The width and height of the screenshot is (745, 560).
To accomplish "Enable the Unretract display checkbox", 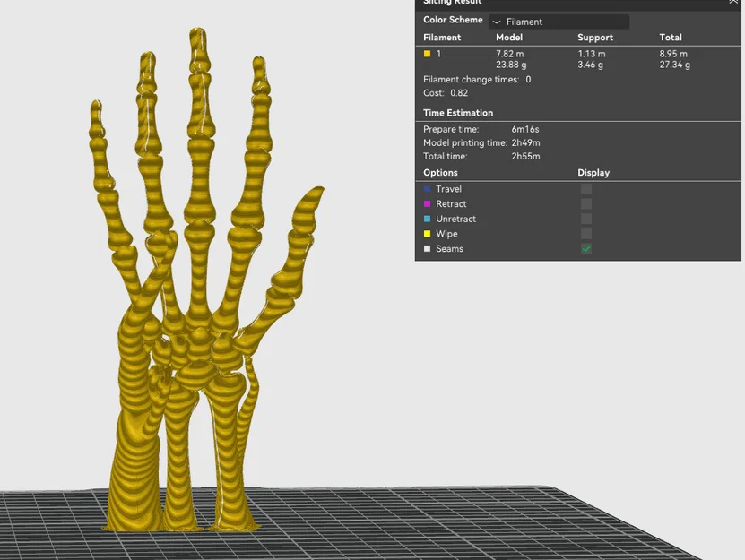I will pos(586,219).
